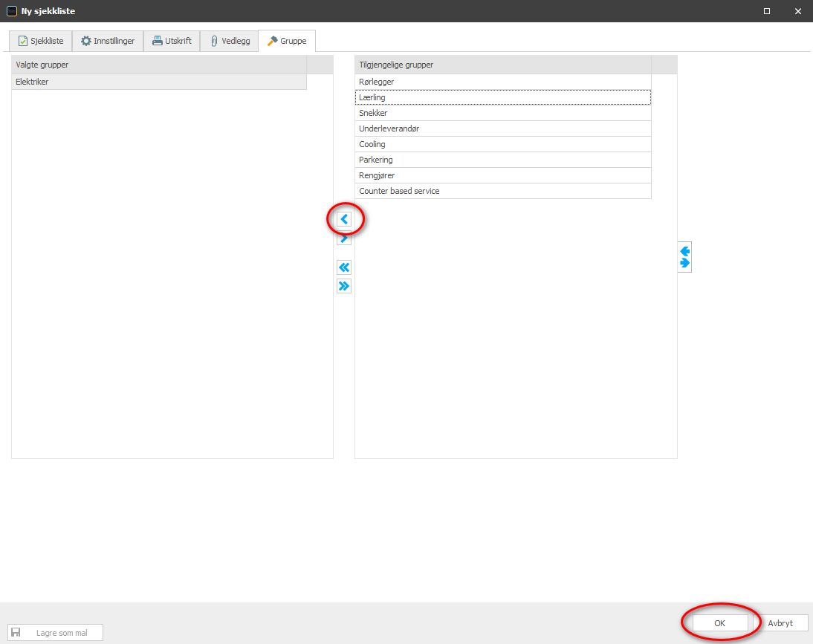This screenshot has height=644, width=813.
Task: Go to the Vedlegg tab
Action: pos(229,41)
